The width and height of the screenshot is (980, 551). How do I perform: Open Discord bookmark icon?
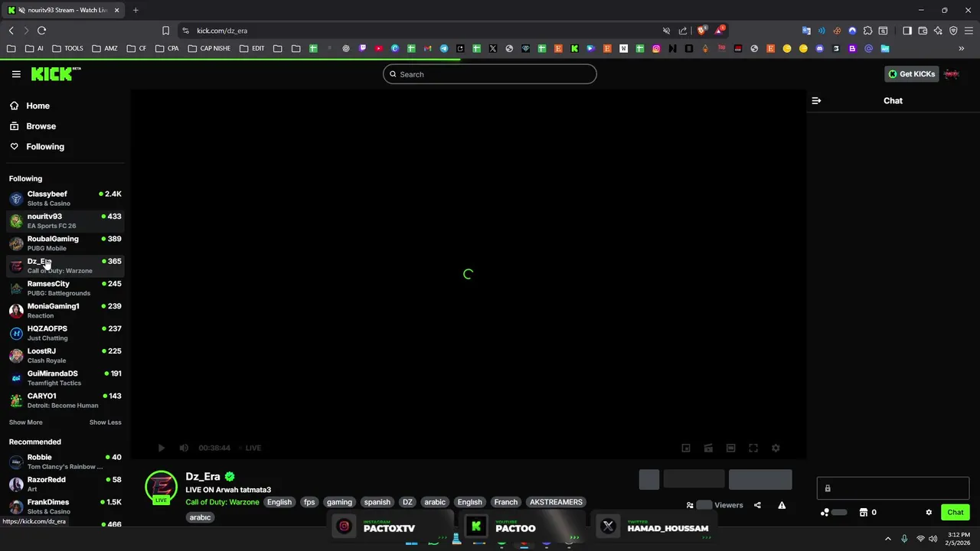click(819, 48)
